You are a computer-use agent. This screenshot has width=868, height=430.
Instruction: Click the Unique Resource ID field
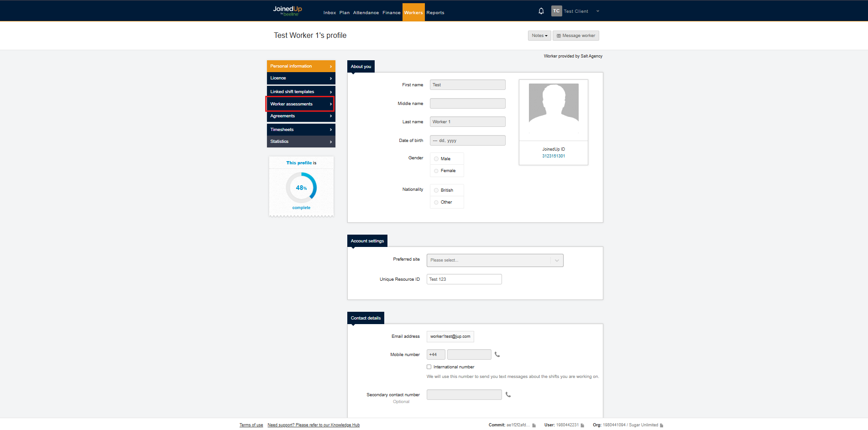tap(464, 279)
